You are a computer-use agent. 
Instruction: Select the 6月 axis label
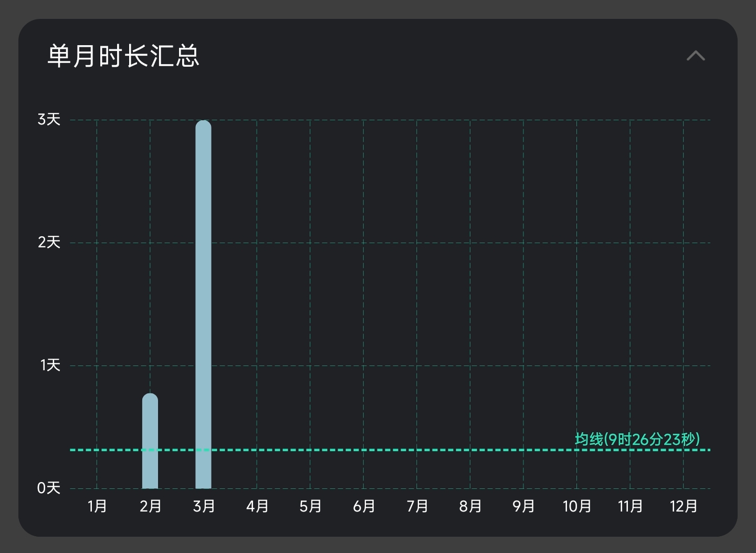364,506
